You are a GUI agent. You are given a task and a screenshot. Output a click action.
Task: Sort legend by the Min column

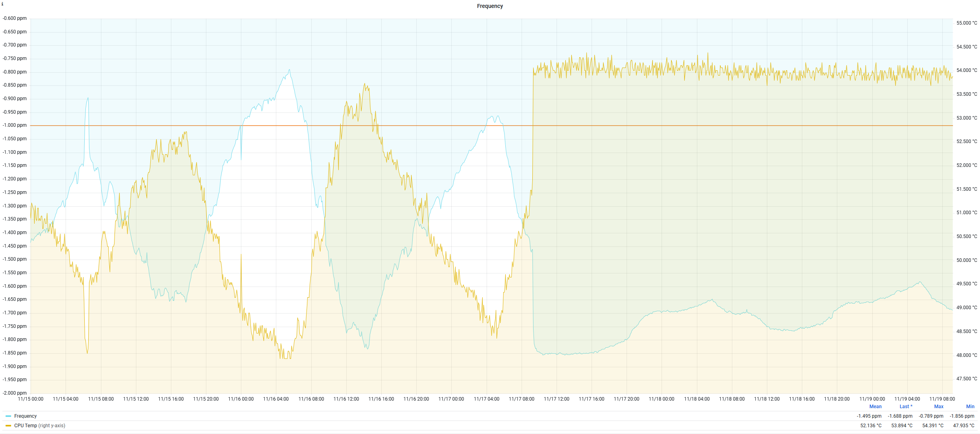point(970,407)
